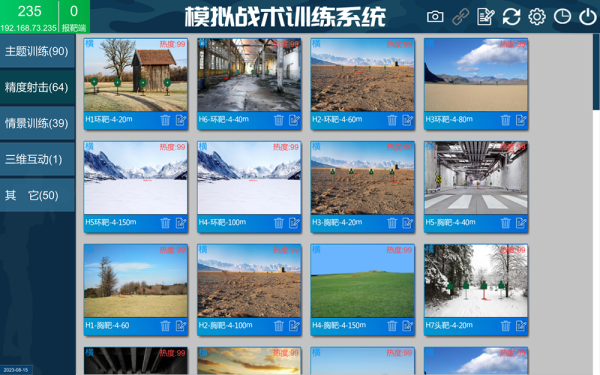
Task: Select the 主题训练(90) category tab
Action: click(x=37, y=51)
